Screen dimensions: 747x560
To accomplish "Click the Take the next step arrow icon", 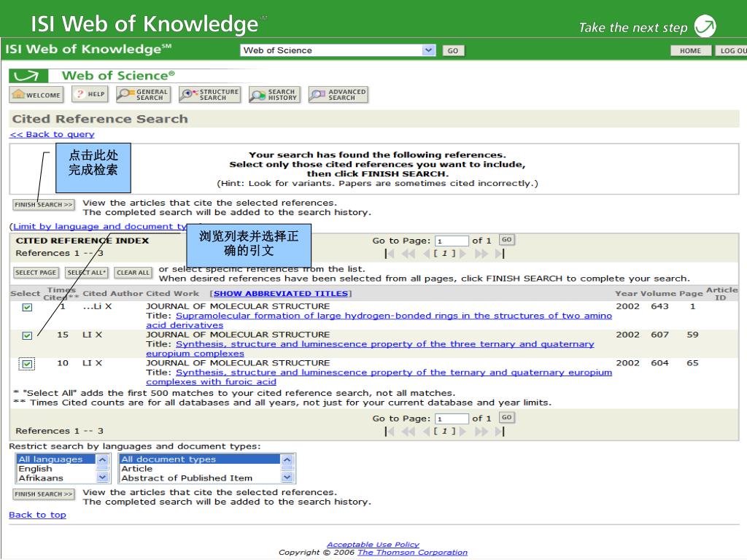I will coord(705,26).
